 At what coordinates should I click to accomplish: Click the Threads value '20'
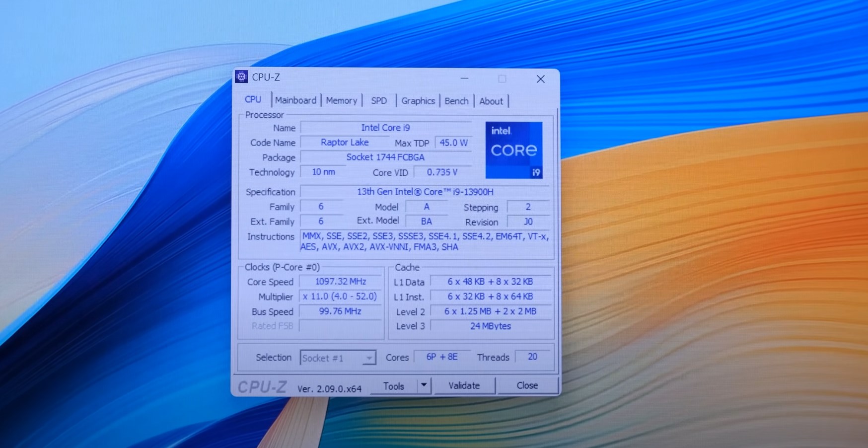[x=532, y=357]
